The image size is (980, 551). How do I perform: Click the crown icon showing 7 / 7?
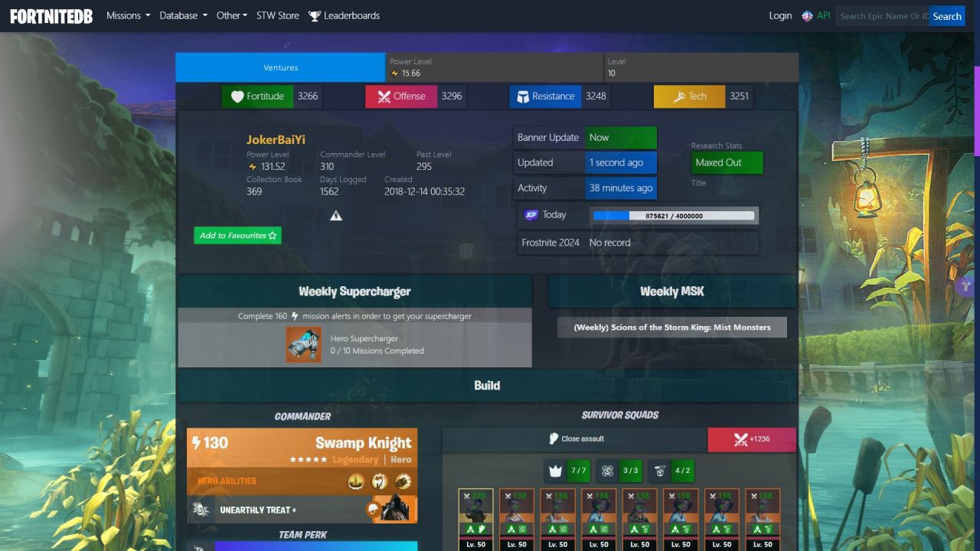[x=555, y=471]
